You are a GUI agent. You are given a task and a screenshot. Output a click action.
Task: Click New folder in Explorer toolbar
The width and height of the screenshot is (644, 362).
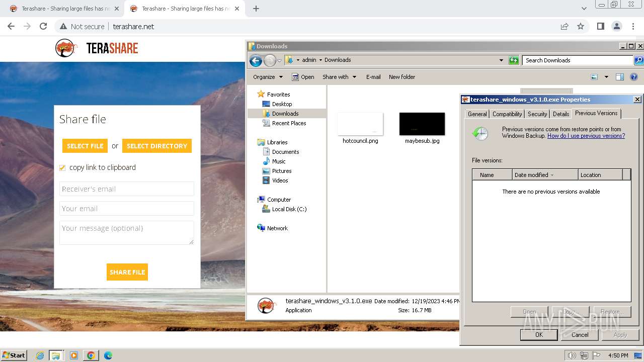pyautogui.click(x=402, y=77)
